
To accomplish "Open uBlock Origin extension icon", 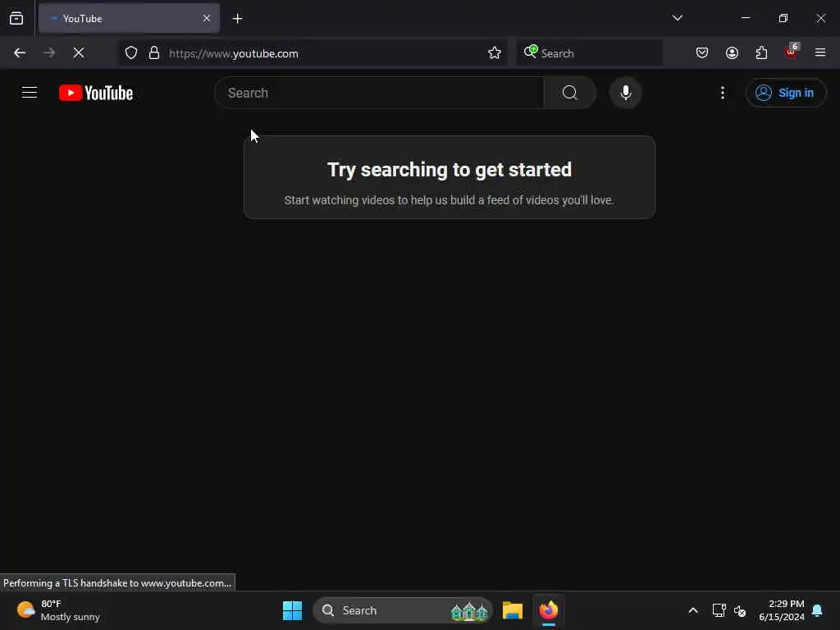I will tap(792, 52).
